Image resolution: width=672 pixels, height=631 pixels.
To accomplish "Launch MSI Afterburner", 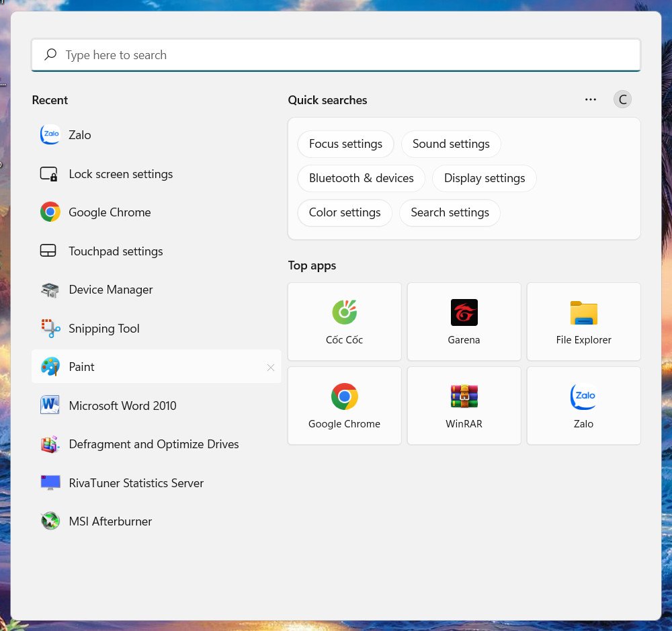I will point(110,521).
